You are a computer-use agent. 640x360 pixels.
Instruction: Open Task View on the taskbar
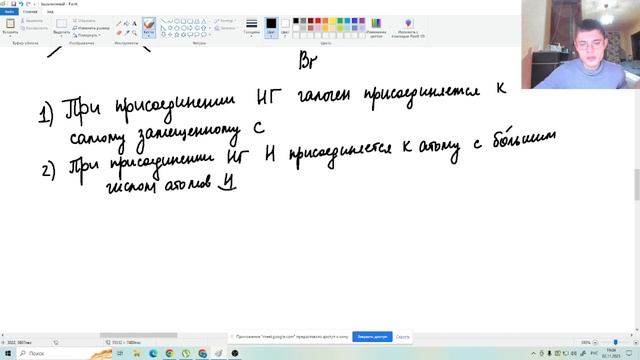pos(120,353)
